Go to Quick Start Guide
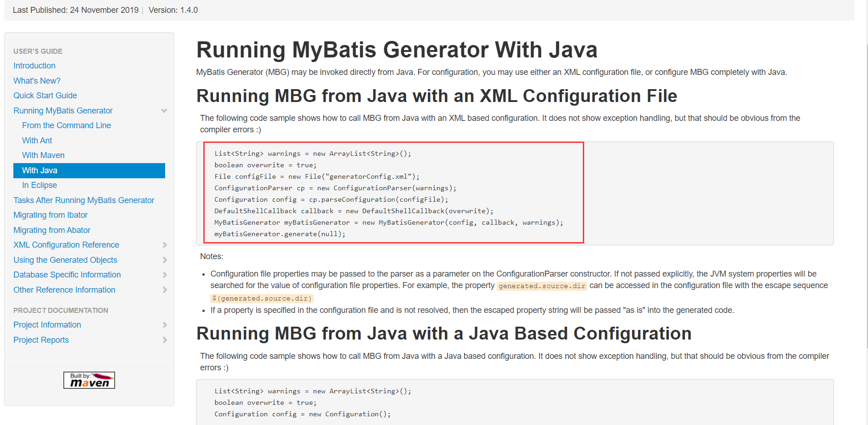Viewport: 868px width, 425px height. coord(45,96)
